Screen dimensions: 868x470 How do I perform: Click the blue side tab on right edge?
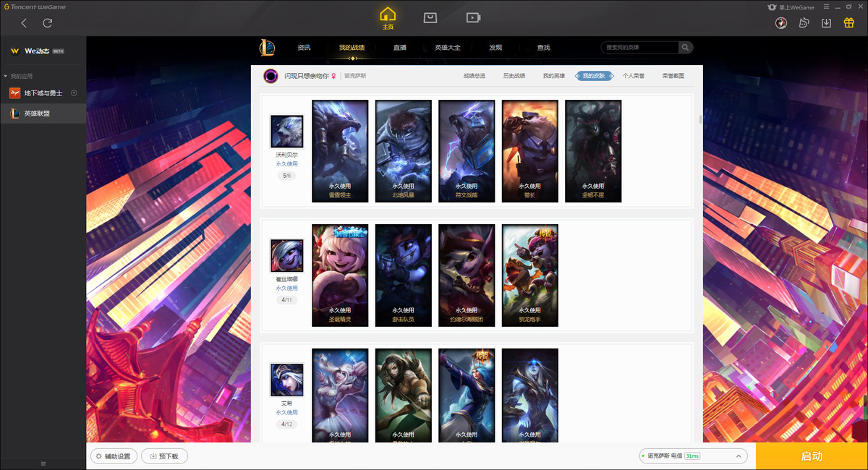click(x=865, y=409)
